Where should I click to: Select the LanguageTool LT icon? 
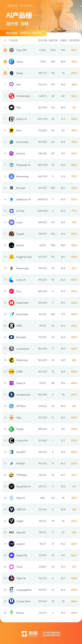coord(11,589)
